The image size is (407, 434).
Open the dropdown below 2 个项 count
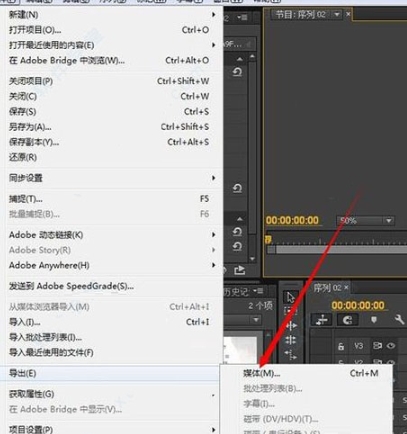click(256, 320)
